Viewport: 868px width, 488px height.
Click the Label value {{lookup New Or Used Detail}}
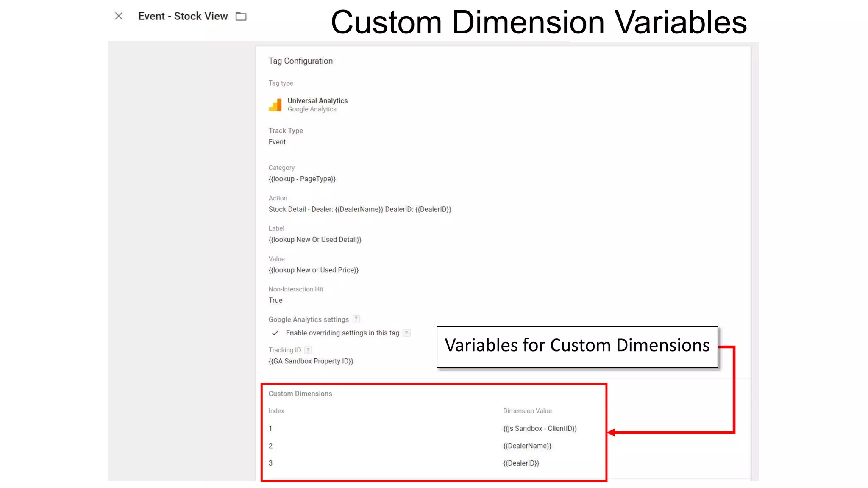315,240
